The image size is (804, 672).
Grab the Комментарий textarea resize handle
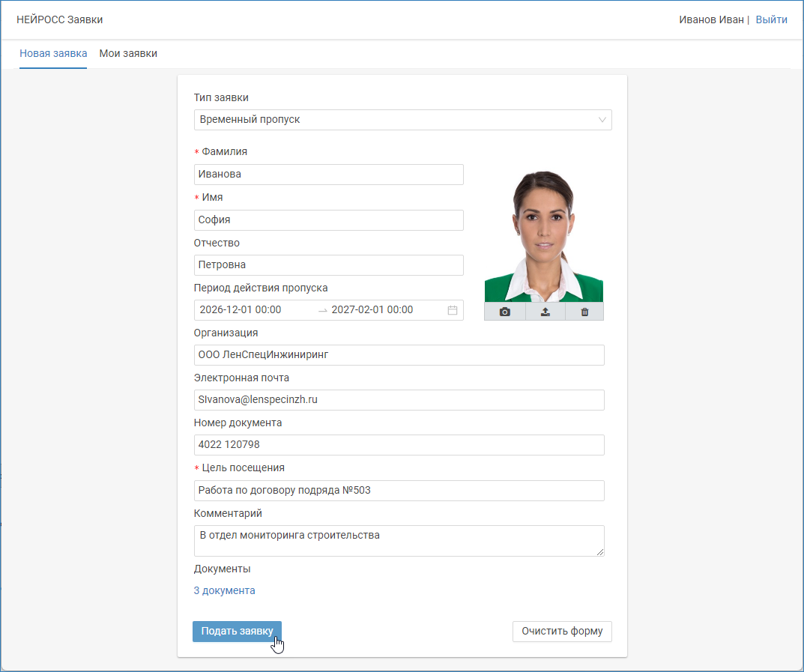coord(600,552)
